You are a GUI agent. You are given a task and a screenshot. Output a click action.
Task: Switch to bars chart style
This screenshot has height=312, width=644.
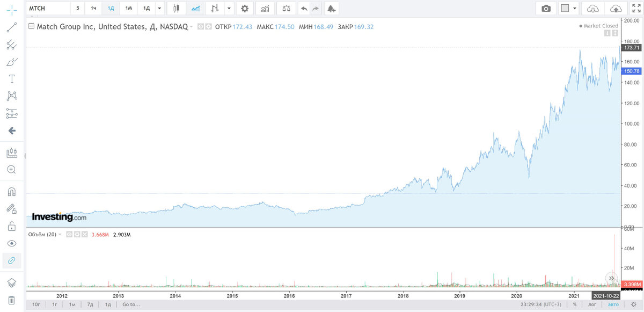[x=215, y=8]
